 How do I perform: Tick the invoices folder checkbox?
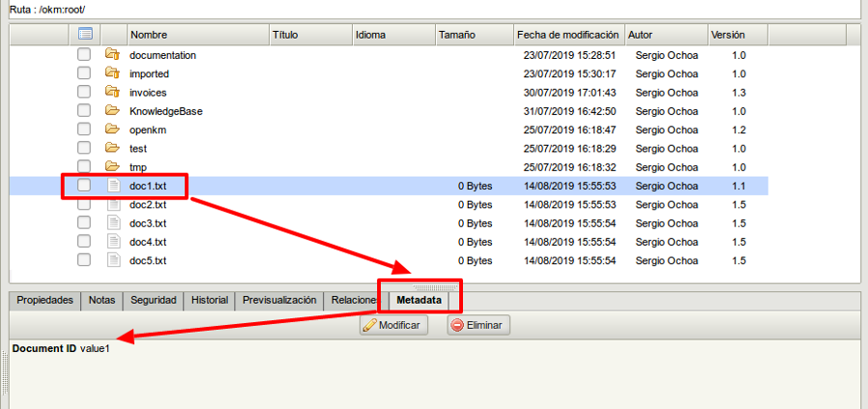tap(85, 93)
